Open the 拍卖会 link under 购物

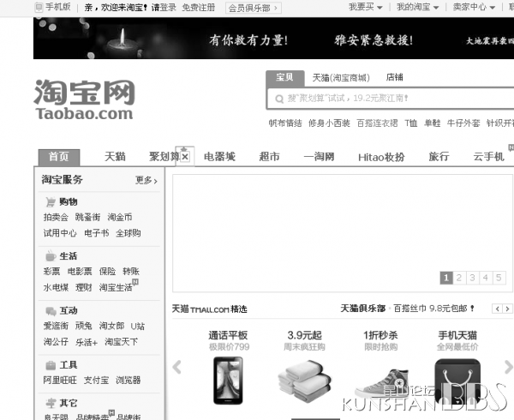pos(56,217)
